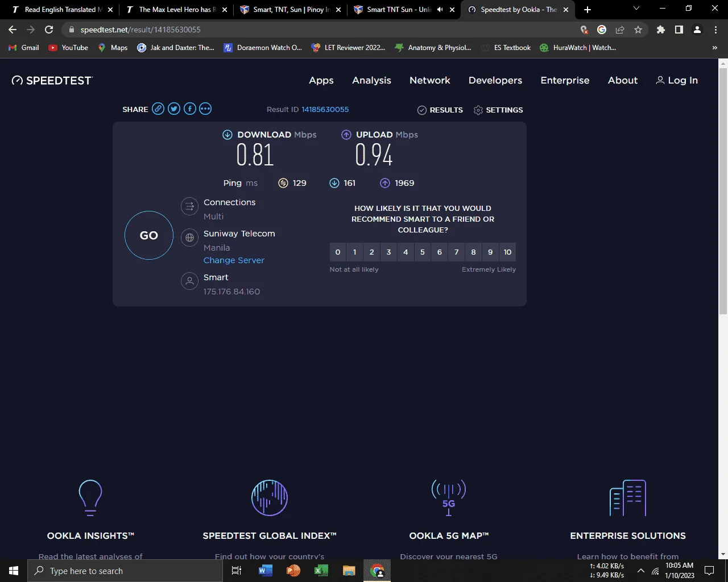Share result on Facebook
The image size is (728, 582).
190,109
